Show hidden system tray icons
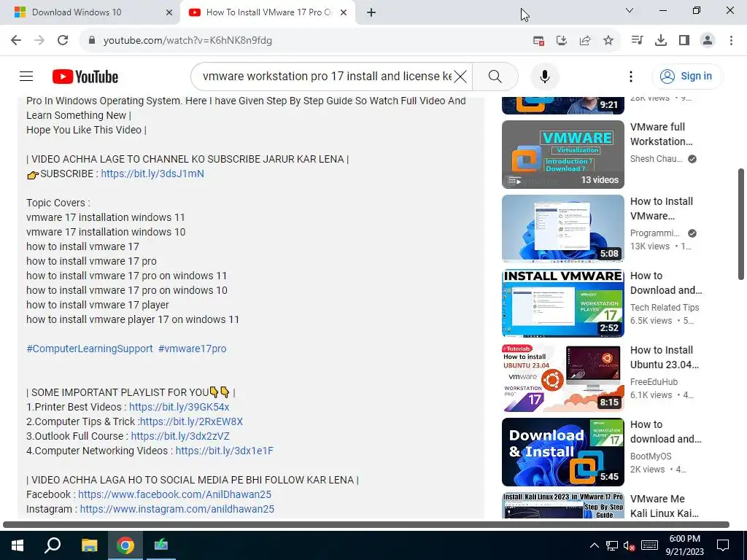The height and width of the screenshot is (560, 747). pyautogui.click(x=595, y=545)
